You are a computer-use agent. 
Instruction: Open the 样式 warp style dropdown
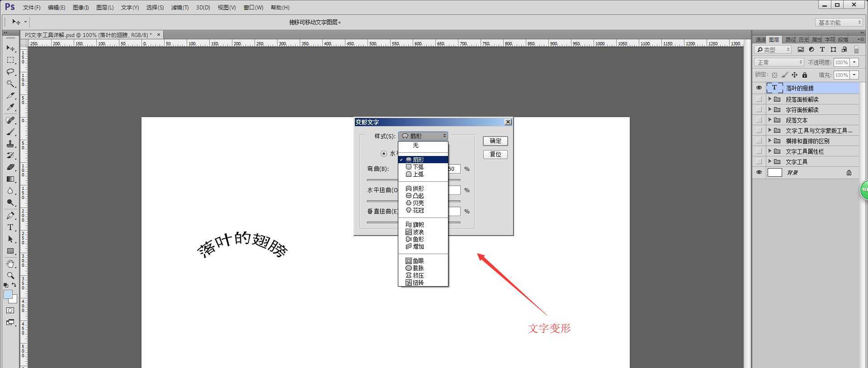click(423, 136)
